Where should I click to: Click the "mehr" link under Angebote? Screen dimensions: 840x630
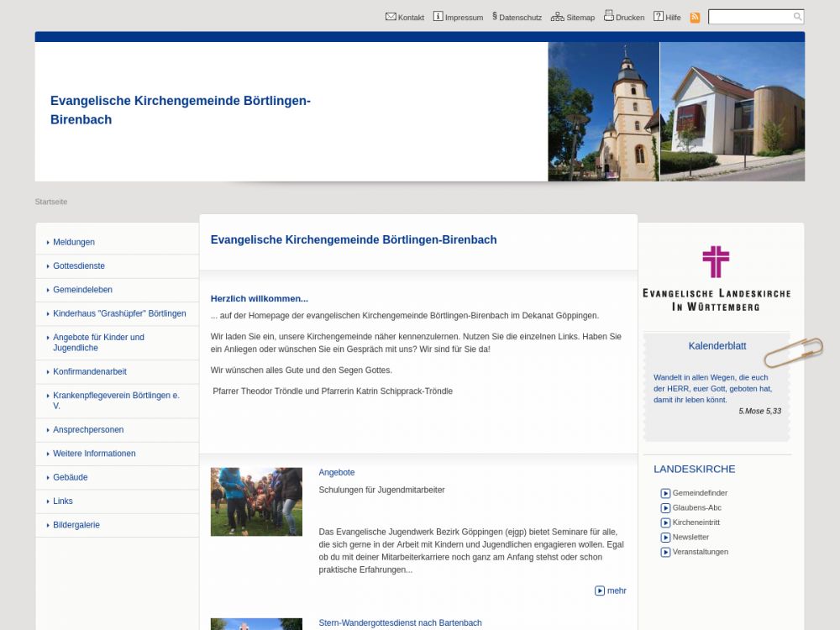[x=616, y=591]
